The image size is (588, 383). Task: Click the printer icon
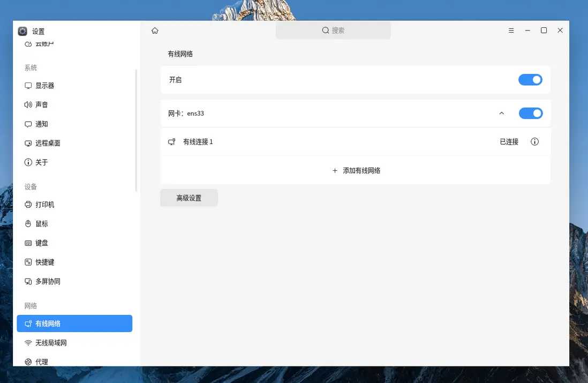[28, 205]
